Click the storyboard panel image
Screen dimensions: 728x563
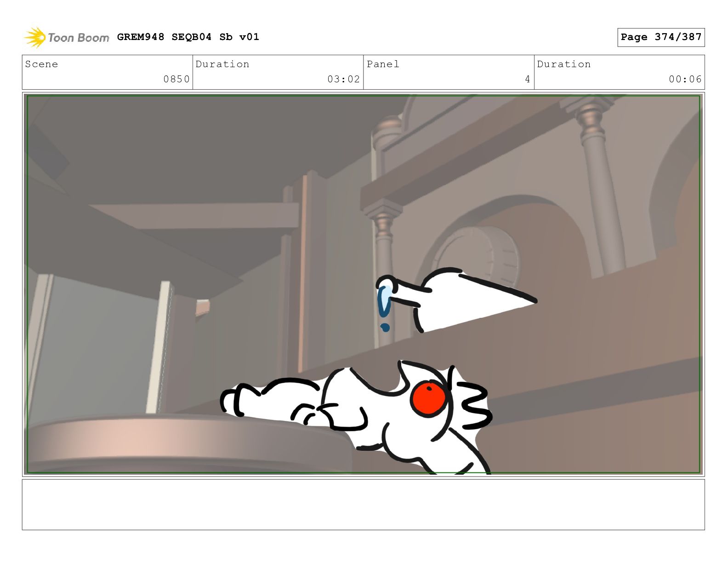pyautogui.click(x=364, y=284)
